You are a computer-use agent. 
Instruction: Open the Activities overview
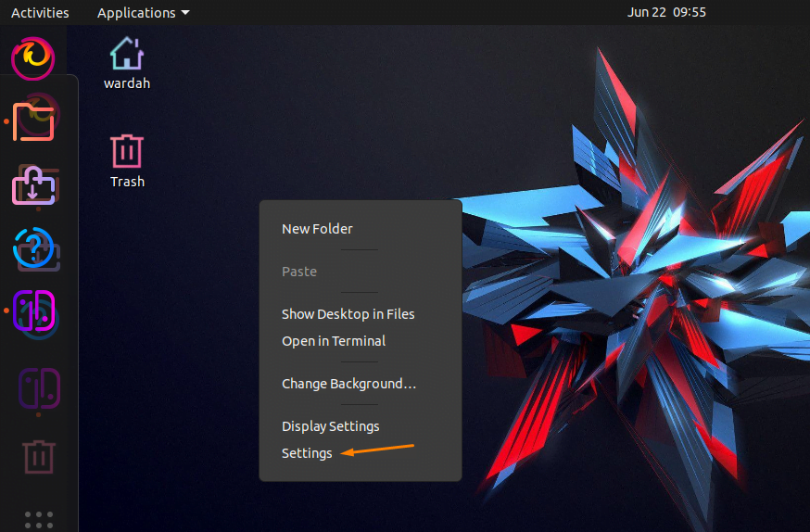tap(40, 12)
